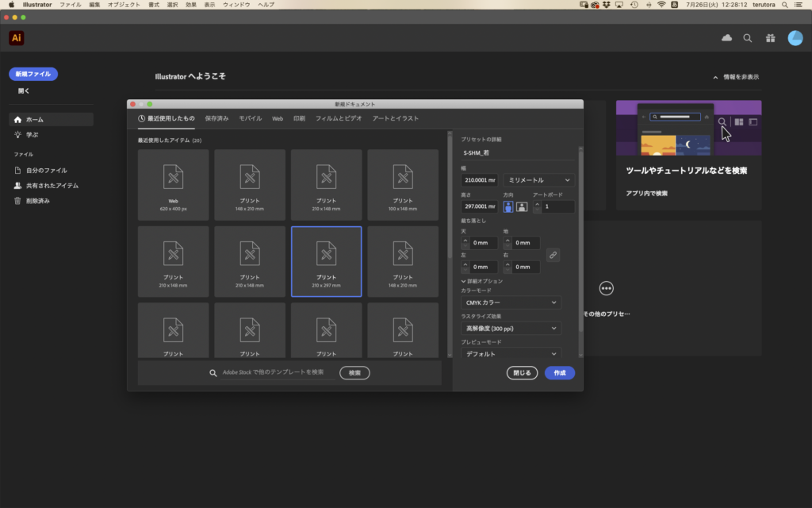This screenshot has height=508, width=812.
Task: Click the 幅 width field showing 210.0001
Action: tap(480, 180)
